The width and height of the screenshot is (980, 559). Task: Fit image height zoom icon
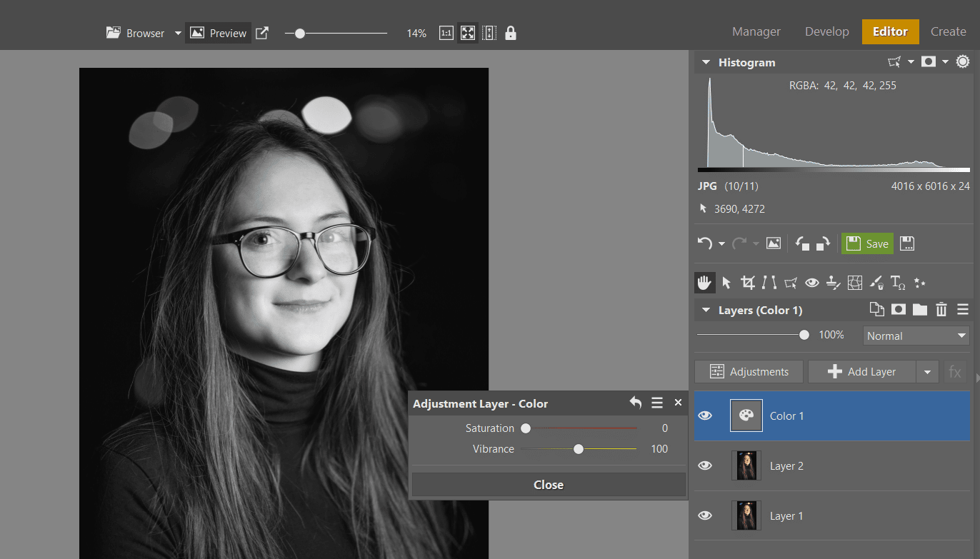pyautogui.click(x=489, y=33)
